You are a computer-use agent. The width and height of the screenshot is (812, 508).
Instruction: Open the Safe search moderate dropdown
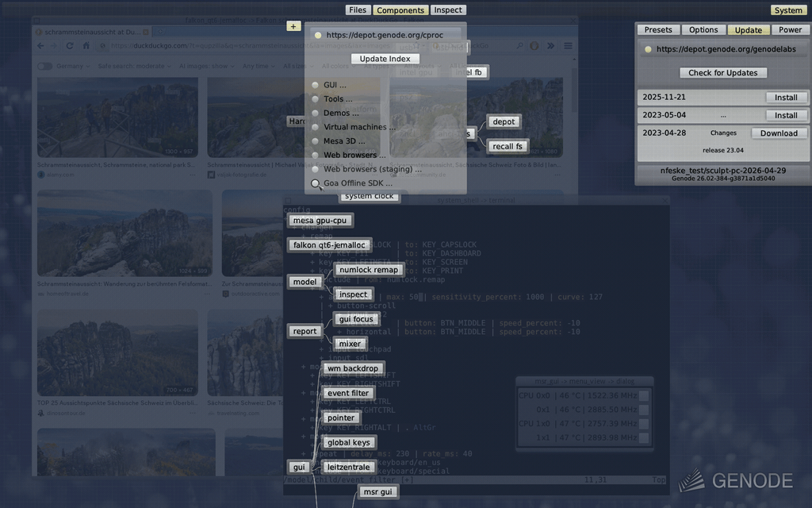point(135,67)
